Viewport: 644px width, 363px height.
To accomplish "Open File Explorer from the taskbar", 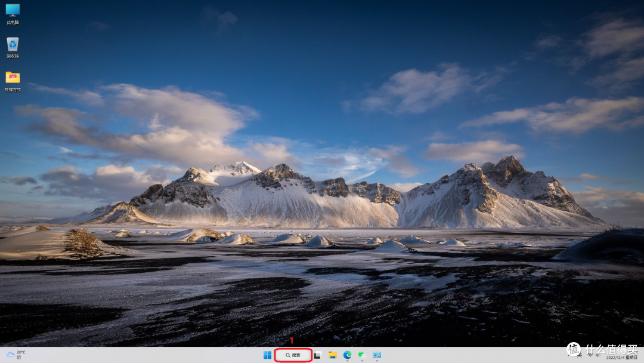I will tap(332, 355).
